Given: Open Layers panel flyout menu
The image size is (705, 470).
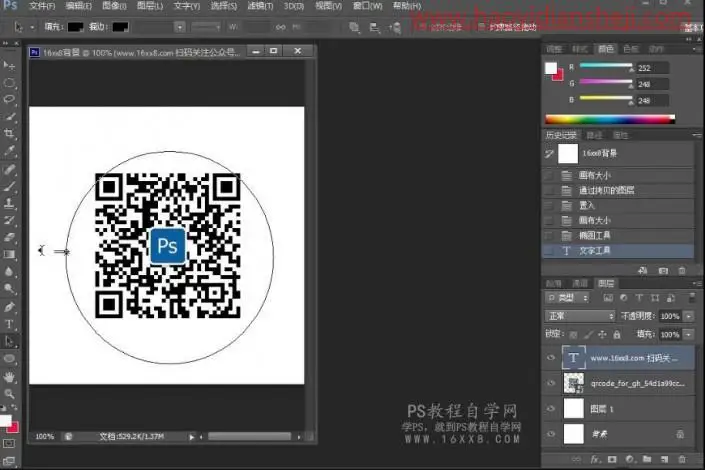Looking at the screenshot, I should coord(696,283).
